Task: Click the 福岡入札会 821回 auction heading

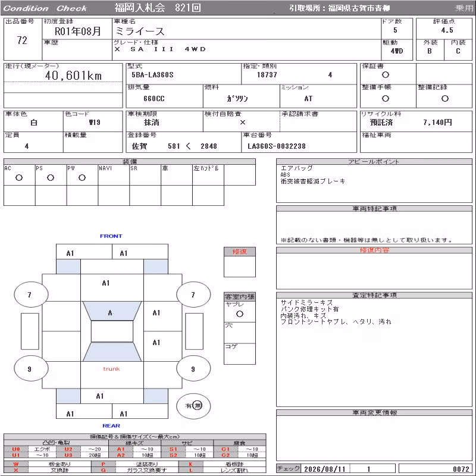Action: (x=158, y=8)
